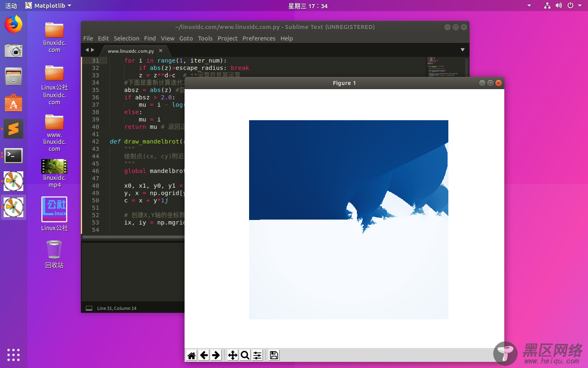Click the Home reset view icon in Figure toolbar
The image size is (588, 368).
pos(192,355)
